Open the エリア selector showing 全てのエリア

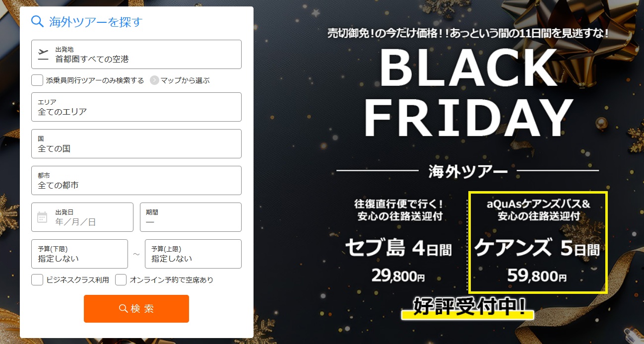pos(136,107)
